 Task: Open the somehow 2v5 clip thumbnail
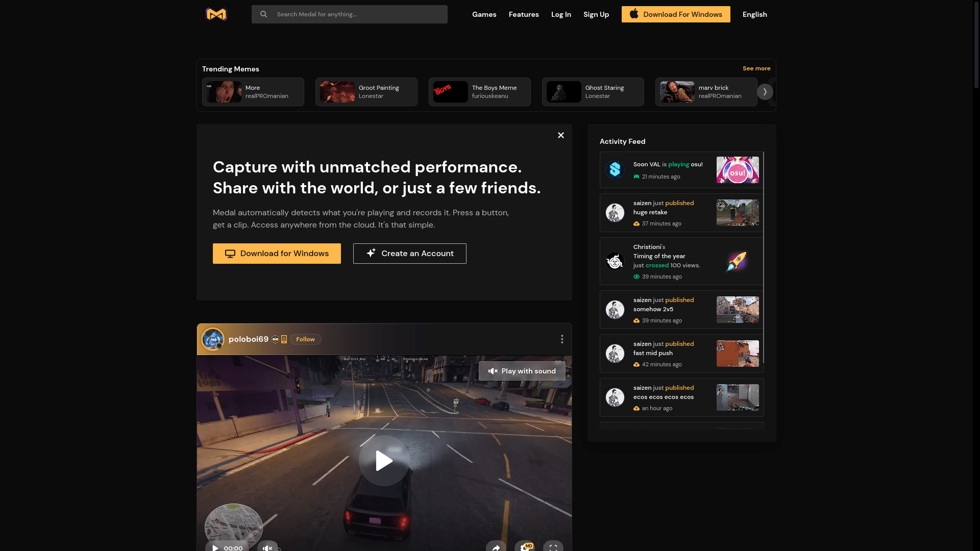(738, 310)
